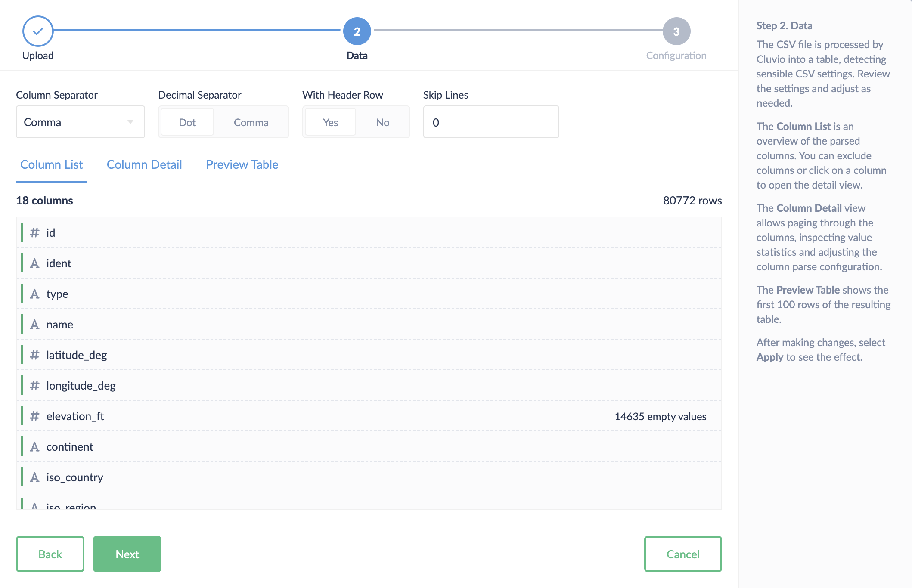
Task: Set decimal separator to Comma
Action: pos(251,122)
